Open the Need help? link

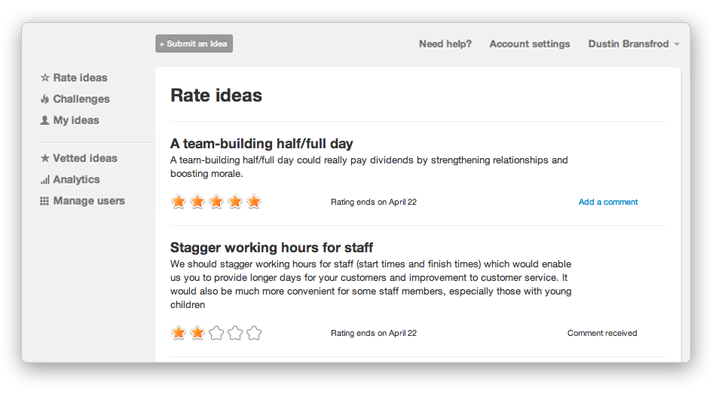tap(445, 44)
